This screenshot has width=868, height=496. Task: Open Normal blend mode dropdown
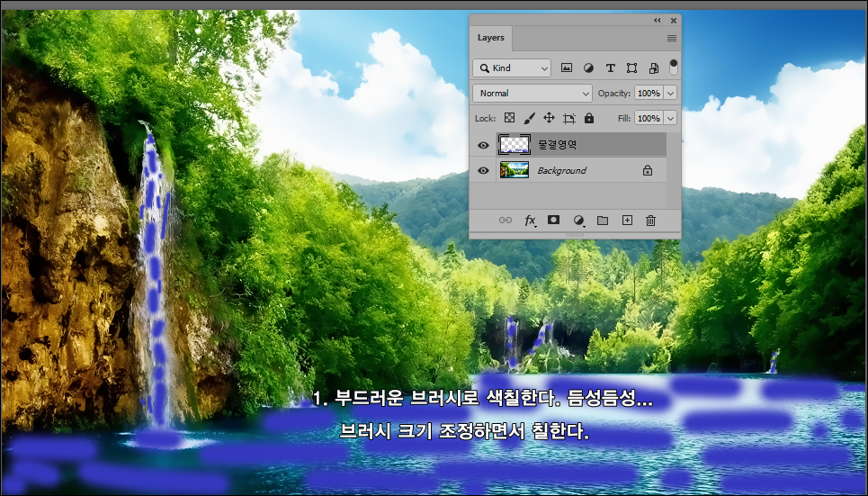[x=532, y=93]
